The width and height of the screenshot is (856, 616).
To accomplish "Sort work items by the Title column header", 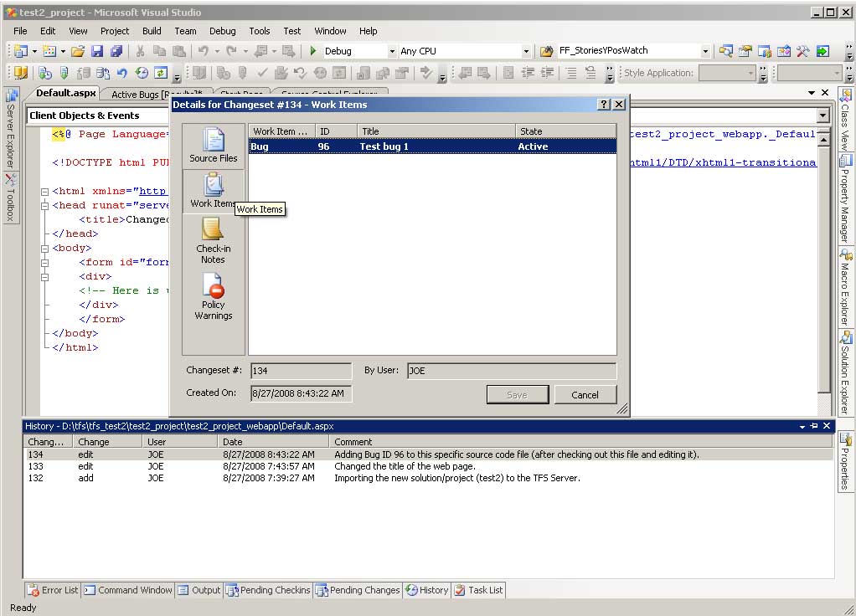I will point(436,131).
